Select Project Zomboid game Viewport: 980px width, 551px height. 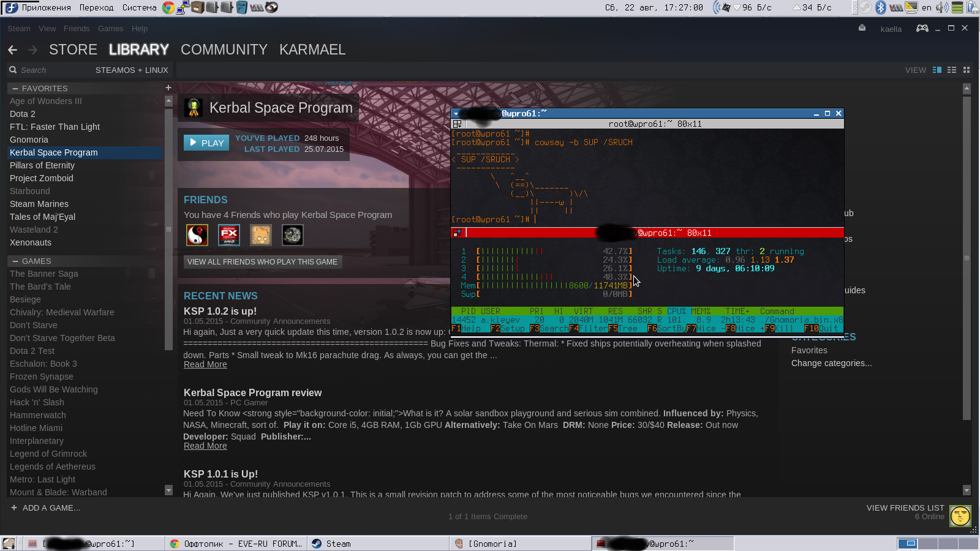click(x=42, y=178)
